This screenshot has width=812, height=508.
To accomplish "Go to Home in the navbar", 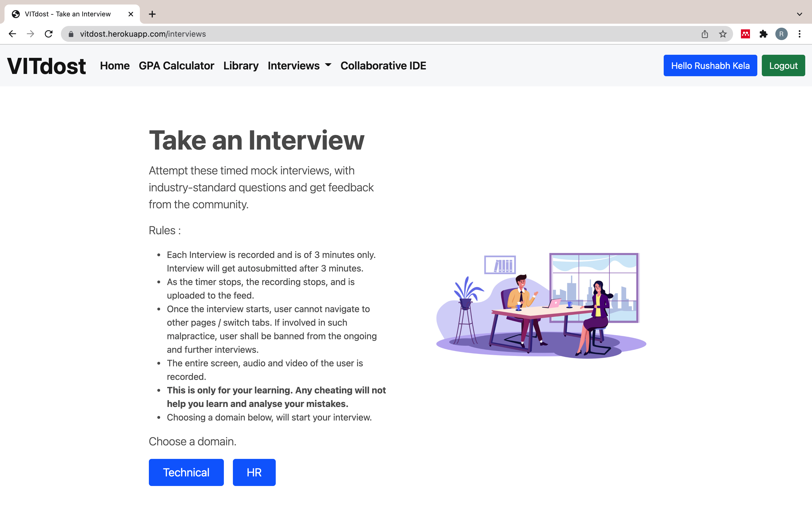I will [x=115, y=66].
